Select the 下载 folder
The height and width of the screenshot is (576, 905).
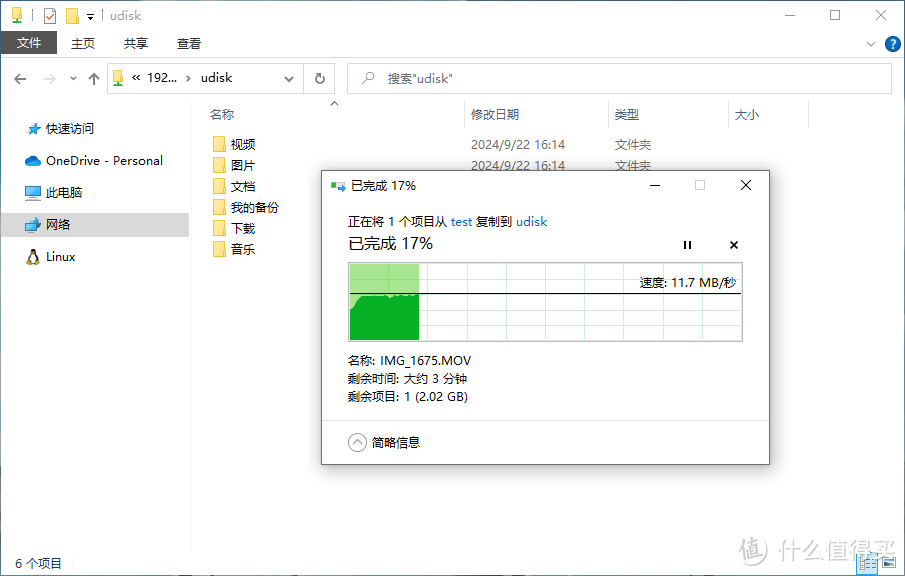coord(234,229)
